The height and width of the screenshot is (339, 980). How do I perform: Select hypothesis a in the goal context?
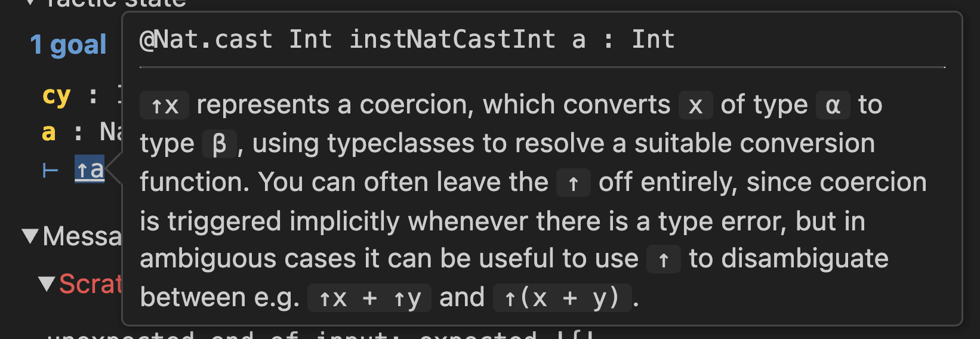49,132
